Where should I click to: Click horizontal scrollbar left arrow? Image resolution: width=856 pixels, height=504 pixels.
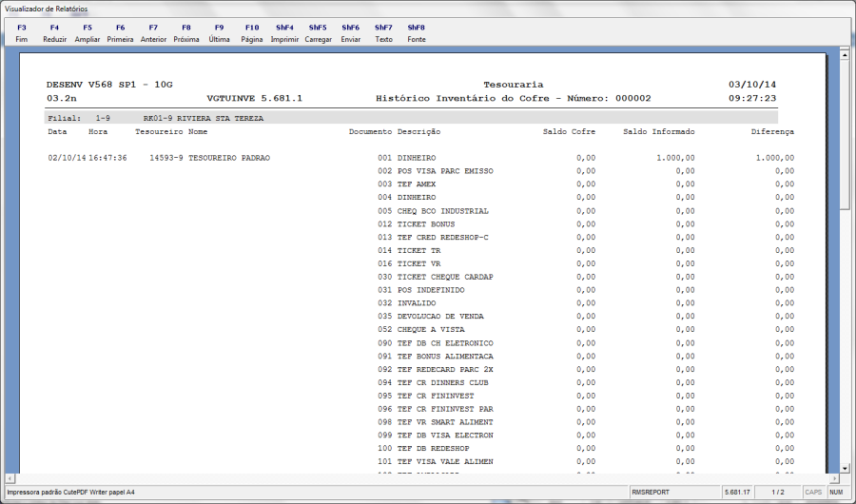click(x=10, y=478)
